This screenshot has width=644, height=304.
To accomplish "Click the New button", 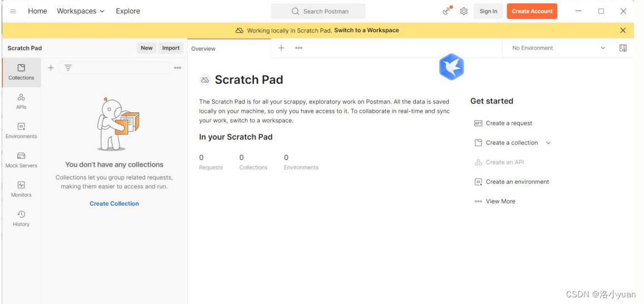I will pyautogui.click(x=146, y=48).
